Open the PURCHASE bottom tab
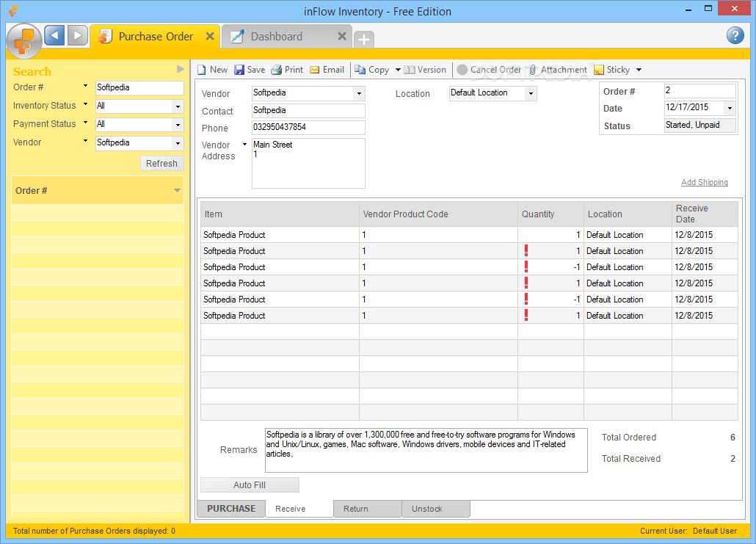 (x=231, y=508)
